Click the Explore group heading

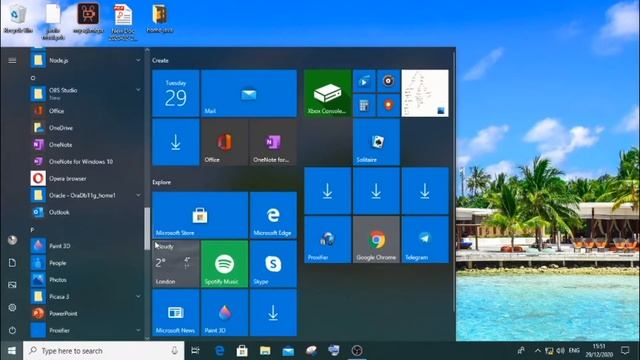point(162,182)
